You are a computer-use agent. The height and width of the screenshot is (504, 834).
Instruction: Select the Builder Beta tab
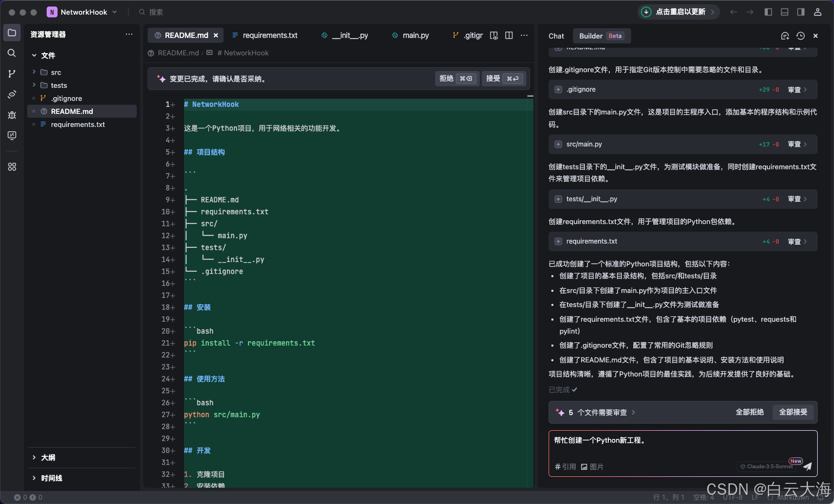pos(601,36)
